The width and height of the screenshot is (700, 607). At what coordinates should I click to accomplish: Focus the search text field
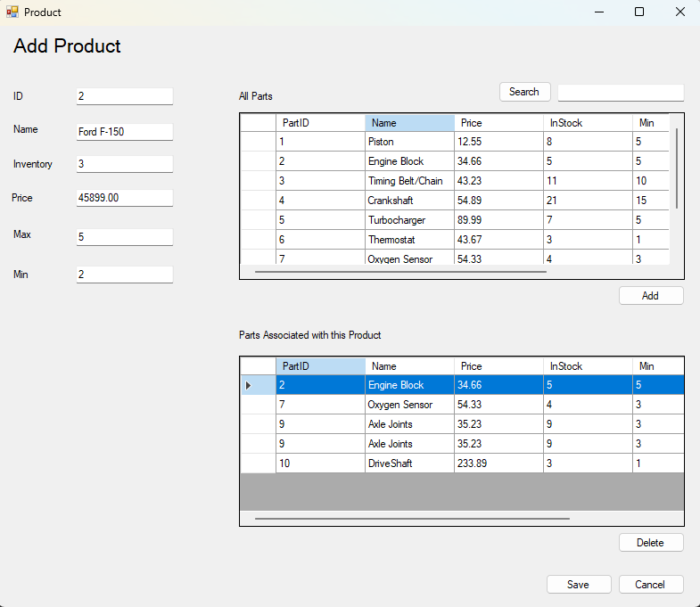tap(621, 93)
